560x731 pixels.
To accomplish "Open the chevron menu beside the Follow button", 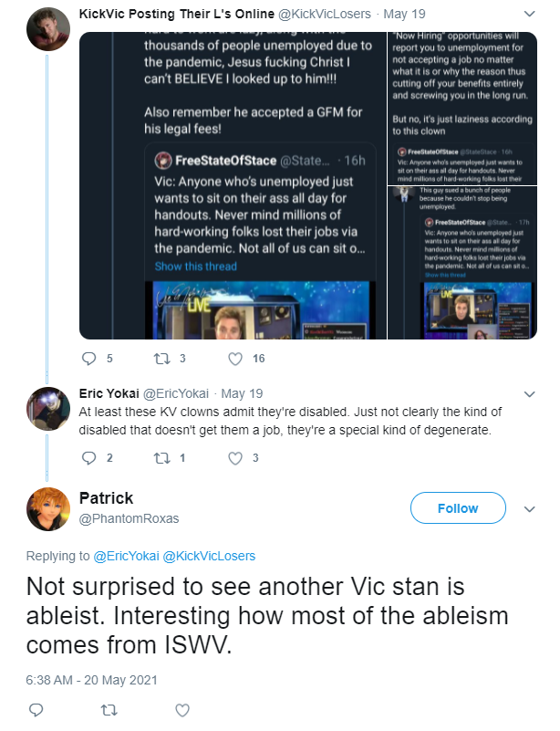I will click(x=529, y=508).
